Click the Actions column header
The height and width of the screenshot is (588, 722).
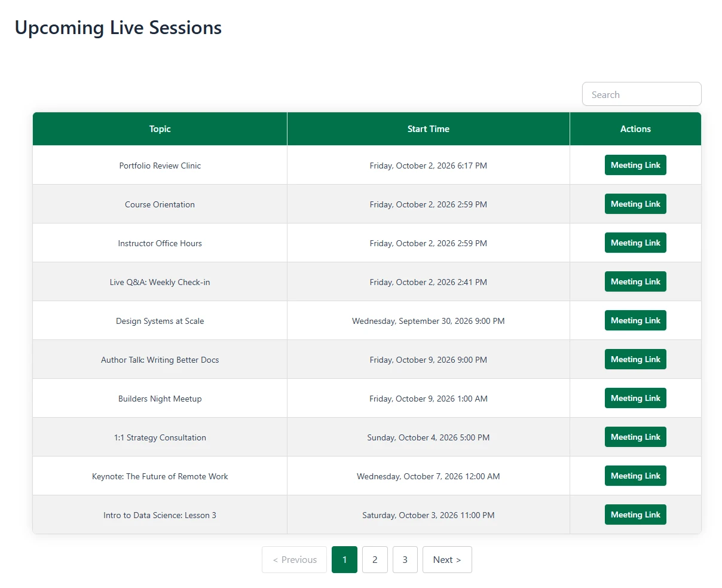pyautogui.click(x=635, y=129)
